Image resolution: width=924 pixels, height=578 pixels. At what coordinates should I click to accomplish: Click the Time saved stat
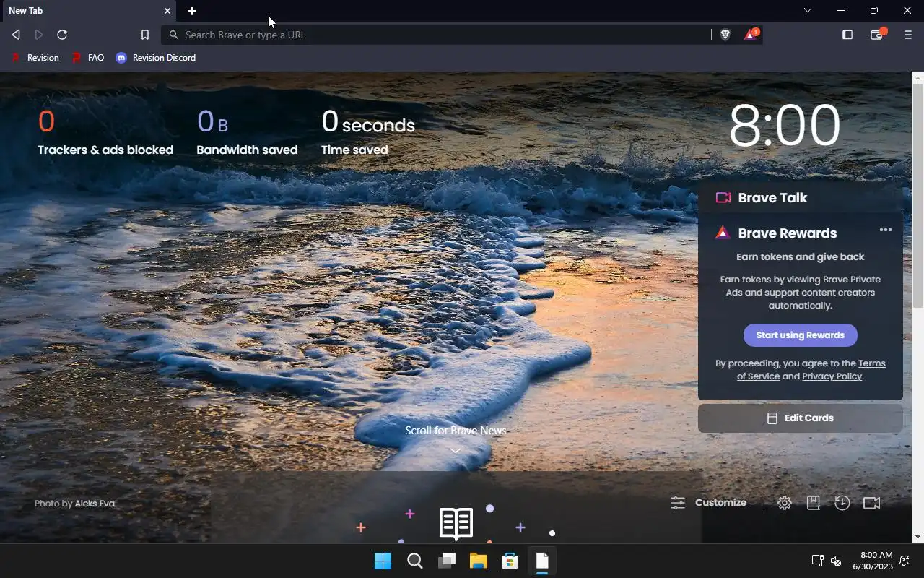point(368,132)
